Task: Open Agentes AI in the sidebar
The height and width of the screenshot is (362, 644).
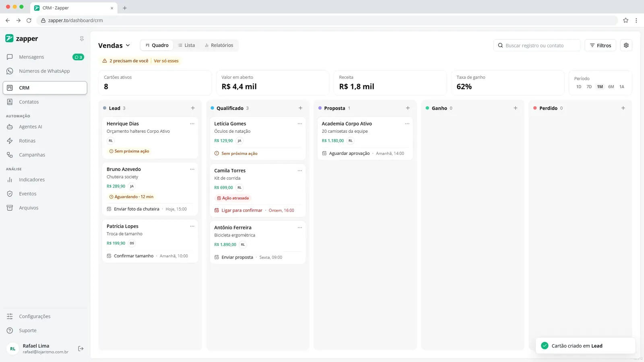Action: (x=45, y=127)
